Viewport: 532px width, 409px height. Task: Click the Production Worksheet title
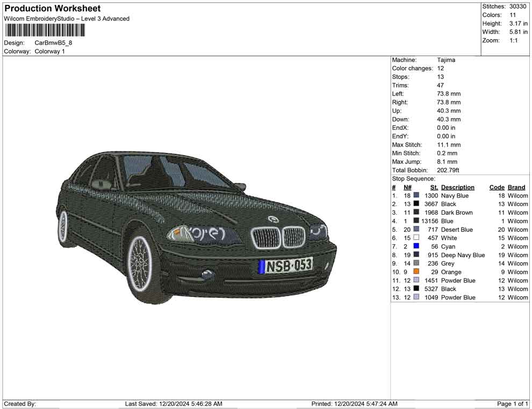tap(52, 8)
